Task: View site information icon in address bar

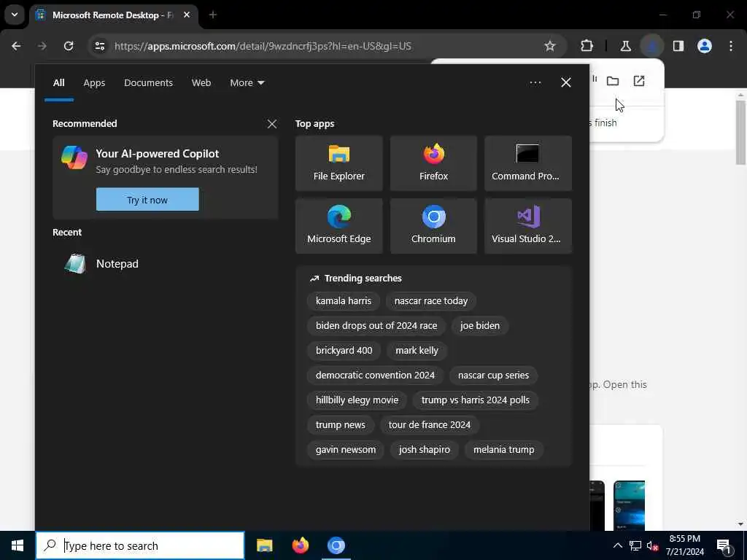Action: (99, 46)
